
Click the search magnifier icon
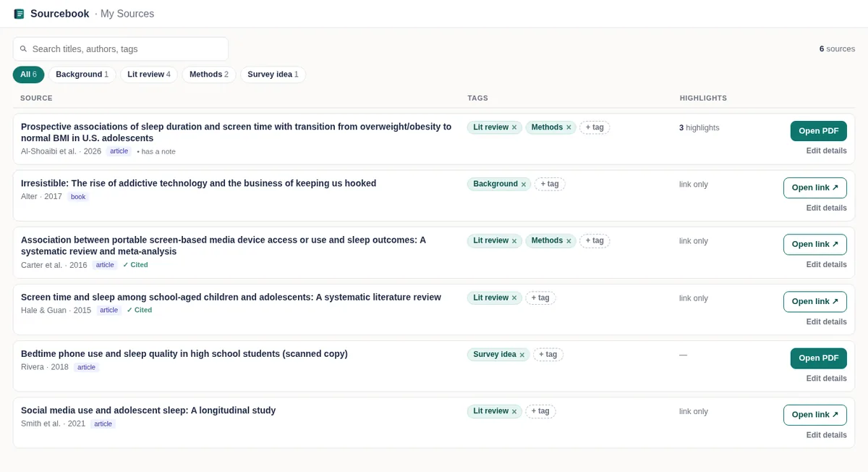tap(23, 49)
